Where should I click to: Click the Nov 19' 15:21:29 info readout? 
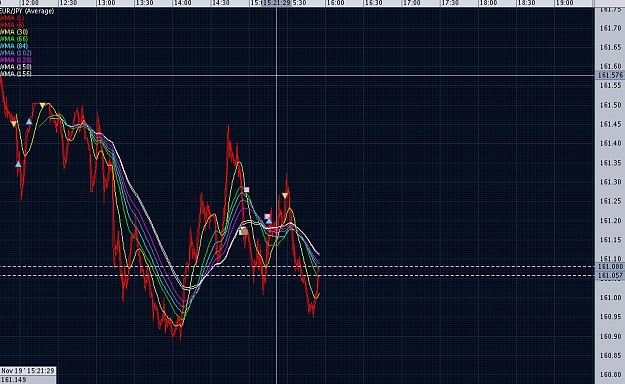point(28,371)
